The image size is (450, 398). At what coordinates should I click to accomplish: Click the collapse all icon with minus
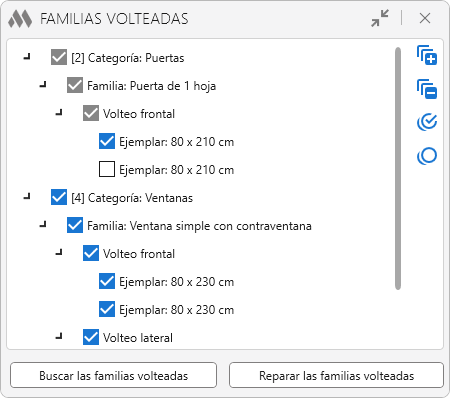tap(427, 89)
